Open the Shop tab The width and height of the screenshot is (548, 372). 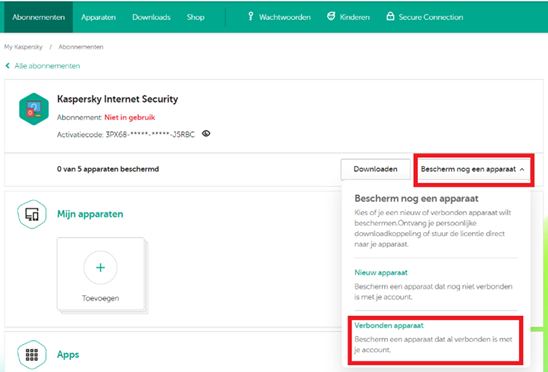click(x=195, y=17)
